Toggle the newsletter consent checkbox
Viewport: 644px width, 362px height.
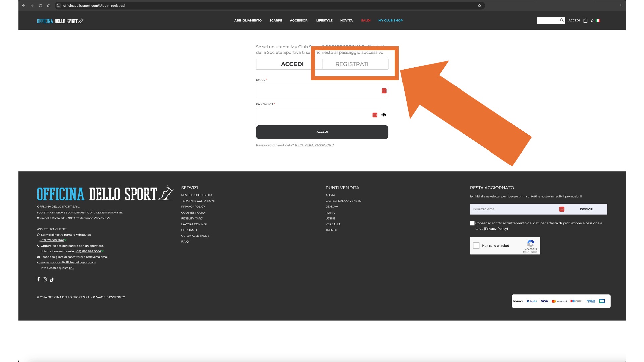click(x=472, y=223)
